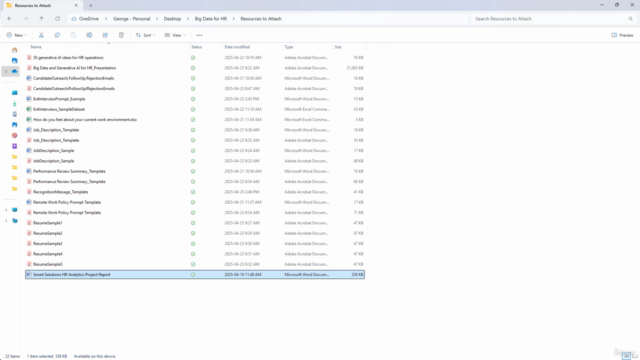
Task: Click the Search Resources to Attach field
Action: click(554, 19)
